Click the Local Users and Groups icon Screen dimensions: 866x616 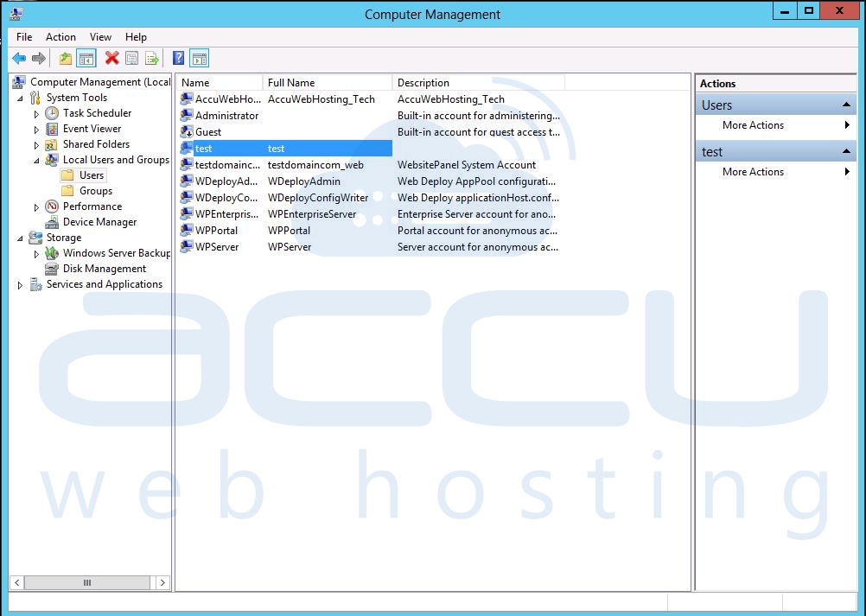(x=52, y=160)
